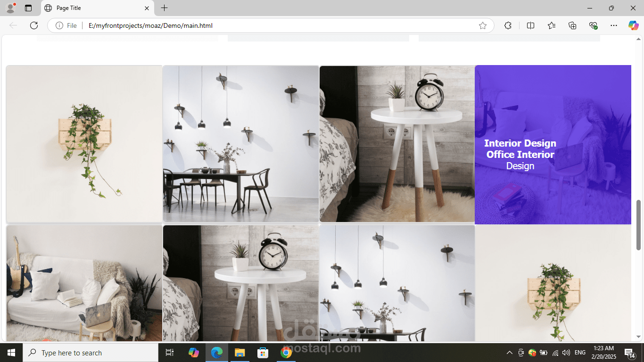
Task: Open Copilot in the browser toolbar
Action: pos(633,25)
